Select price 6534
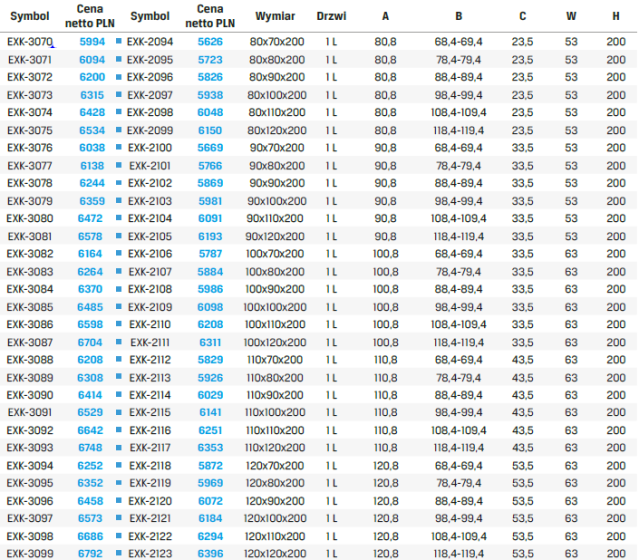The width and height of the screenshot is (639, 560). 92,130
